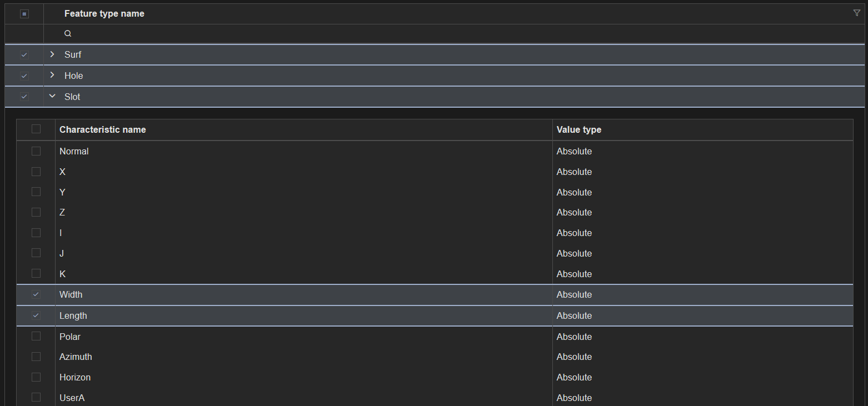Select all characteristics via header checkbox
Viewport: 868px width, 406px height.
(36, 129)
